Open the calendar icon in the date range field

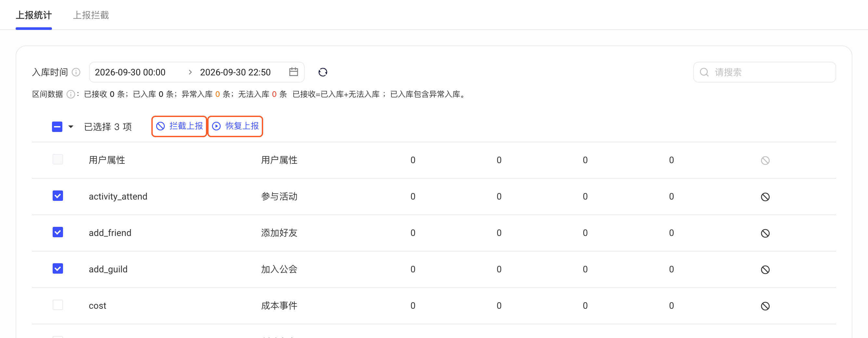(293, 72)
